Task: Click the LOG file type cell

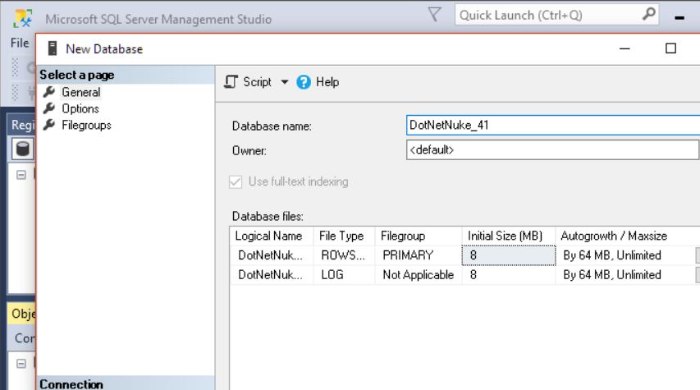Action: tap(344, 275)
